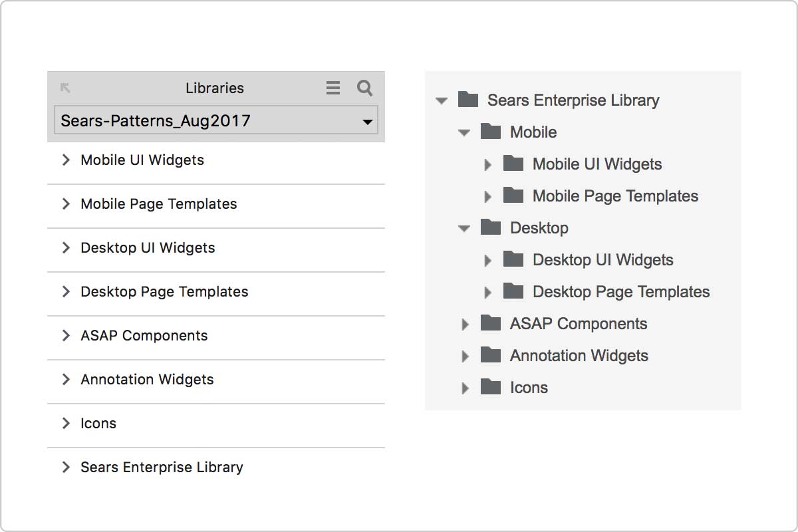Click the Mobile folder icon
This screenshot has width=798, height=532.
491,132
